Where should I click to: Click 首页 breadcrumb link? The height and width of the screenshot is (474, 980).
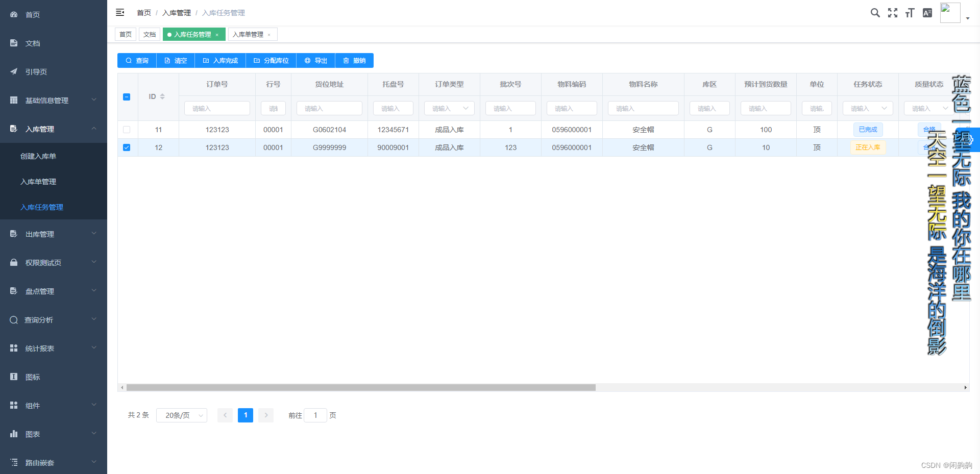point(144,13)
